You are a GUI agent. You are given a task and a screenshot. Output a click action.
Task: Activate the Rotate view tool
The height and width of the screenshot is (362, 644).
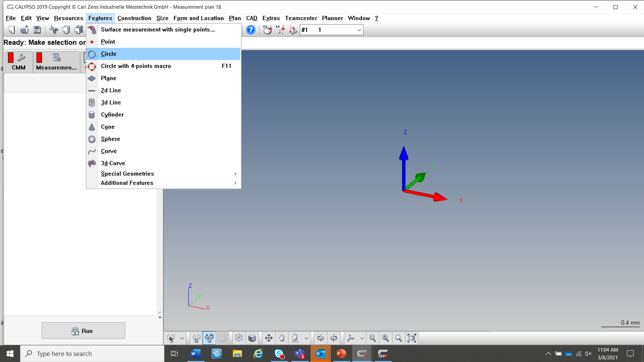(320, 338)
